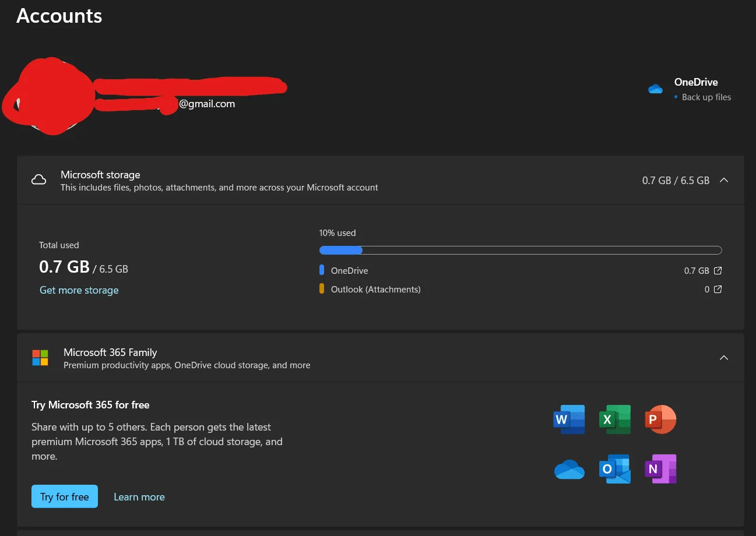This screenshot has width=756, height=536.
Task: Collapse the Microsoft 365 Family section
Action: coord(724,358)
